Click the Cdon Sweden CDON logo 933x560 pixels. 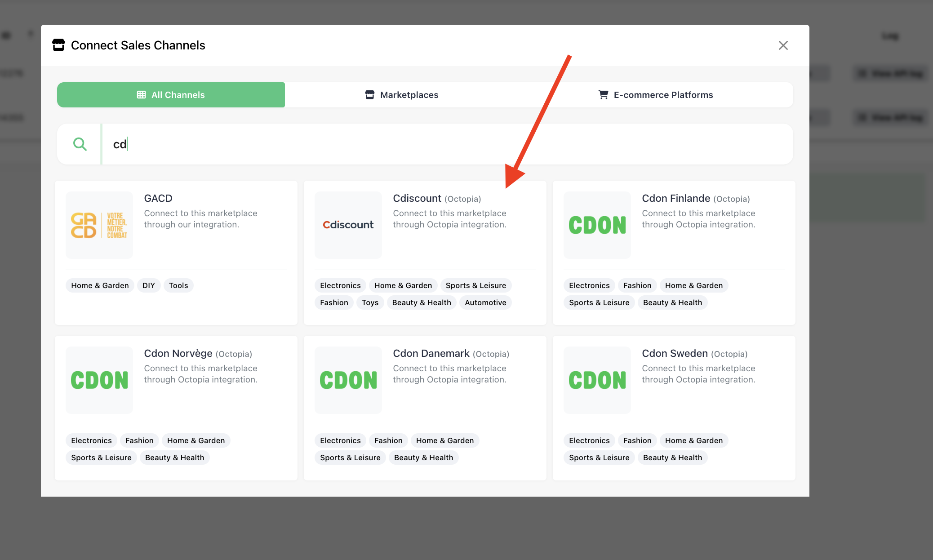tap(597, 380)
